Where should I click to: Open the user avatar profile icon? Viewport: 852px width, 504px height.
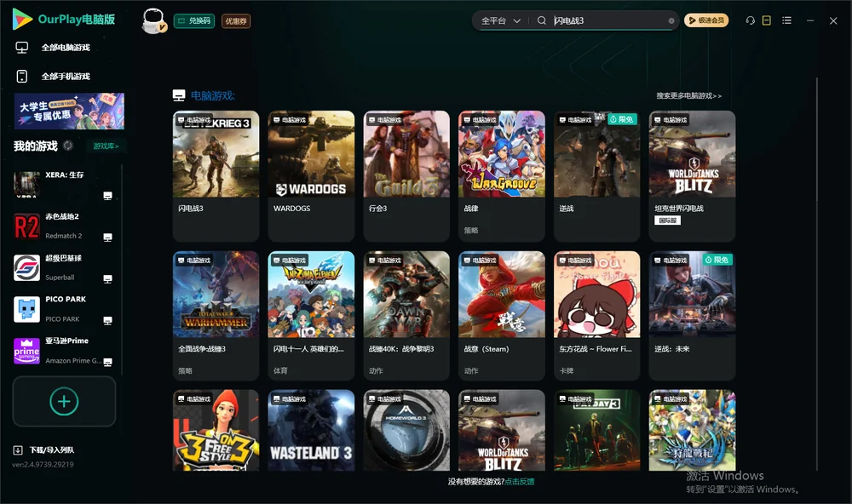[153, 21]
